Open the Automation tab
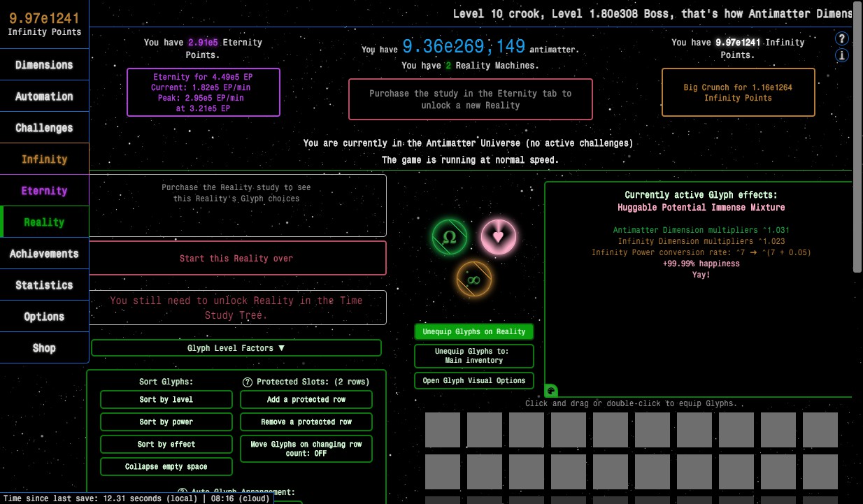The height and width of the screenshot is (504, 863). (x=44, y=96)
